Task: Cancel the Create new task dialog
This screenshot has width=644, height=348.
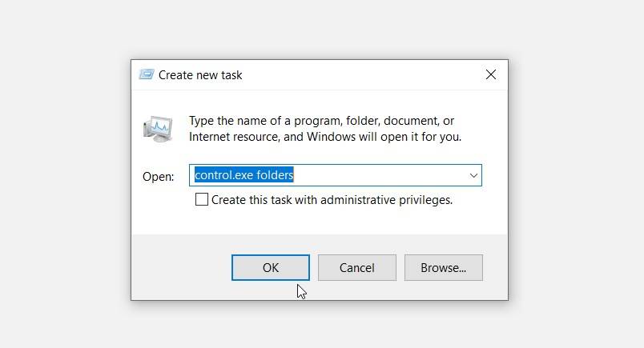Action: click(x=357, y=267)
